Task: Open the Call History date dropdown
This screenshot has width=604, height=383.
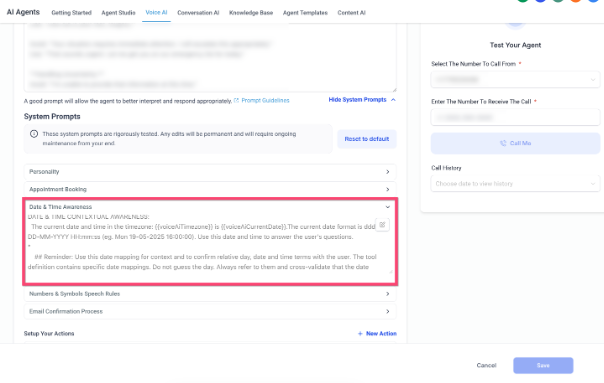Action: 515,184
